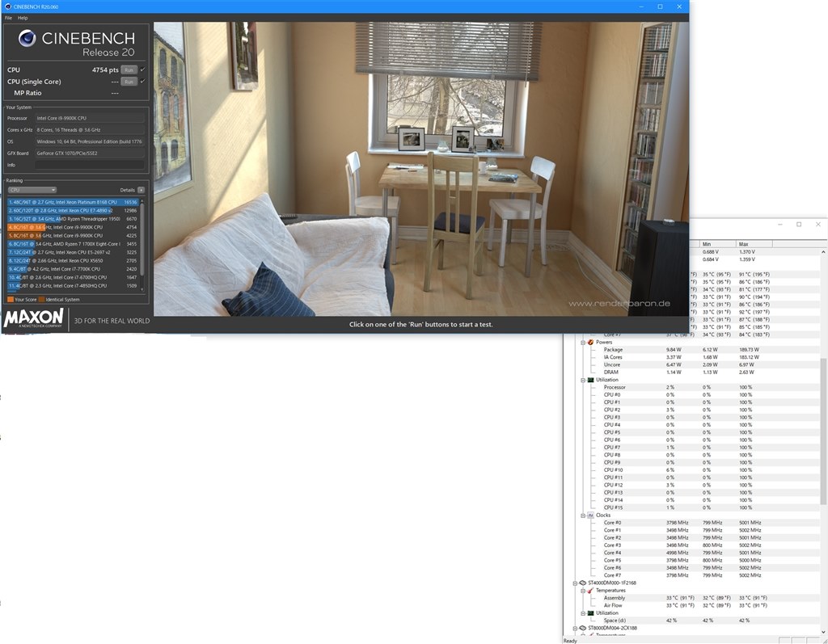The height and width of the screenshot is (644, 828).
Task: Select ranking entry Intel Core i7-7700K
Action: (72, 269)
